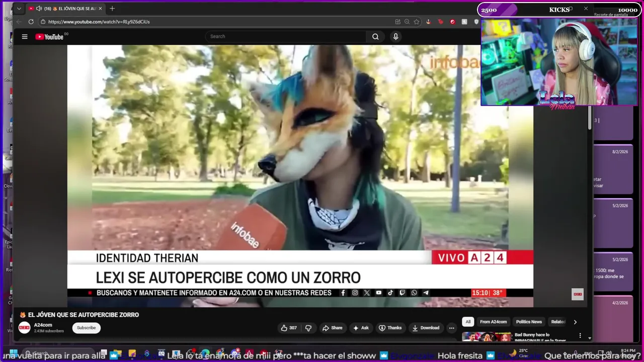The width and height of the screenshot is (644, 362).
Task: Click the YouTube search magnifier button
Action: point(375,36)
